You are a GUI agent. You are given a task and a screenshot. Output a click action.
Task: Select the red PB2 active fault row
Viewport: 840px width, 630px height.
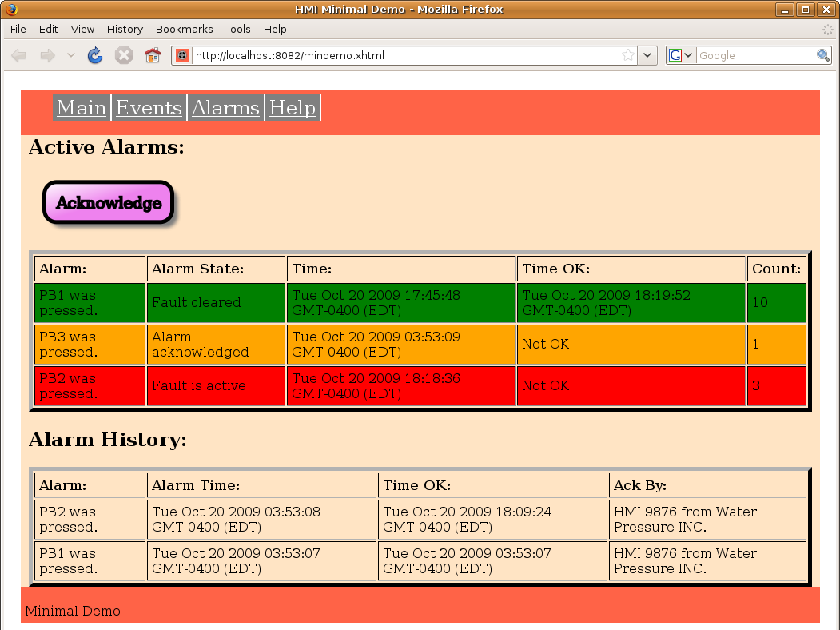point(400,386)
